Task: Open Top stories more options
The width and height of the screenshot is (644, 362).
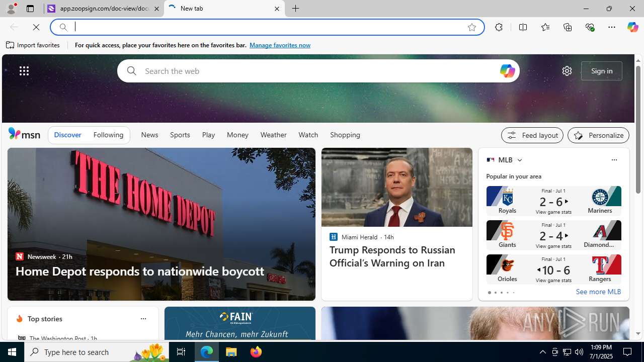Action: coord(143,319)
